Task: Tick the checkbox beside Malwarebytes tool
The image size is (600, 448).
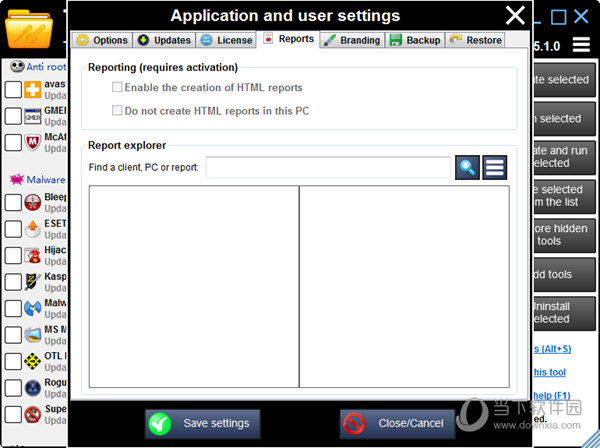Action: (13, 308)
